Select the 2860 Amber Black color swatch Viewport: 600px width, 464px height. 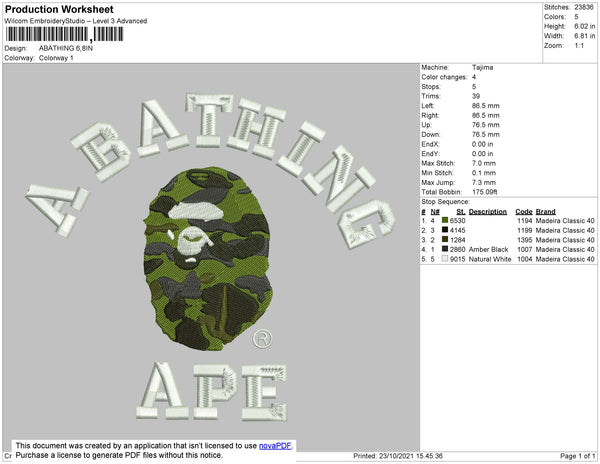(x=445, y=249)
